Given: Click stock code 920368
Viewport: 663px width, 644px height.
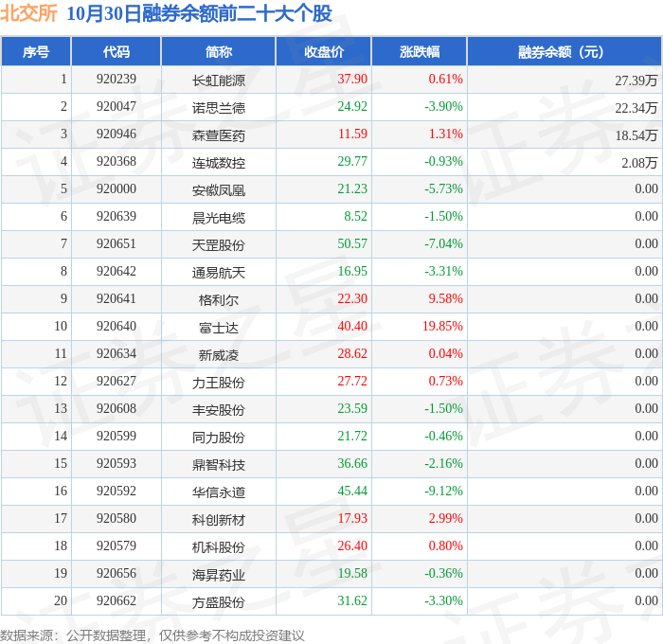Looking at the screenshot, I should pos(116,162).
